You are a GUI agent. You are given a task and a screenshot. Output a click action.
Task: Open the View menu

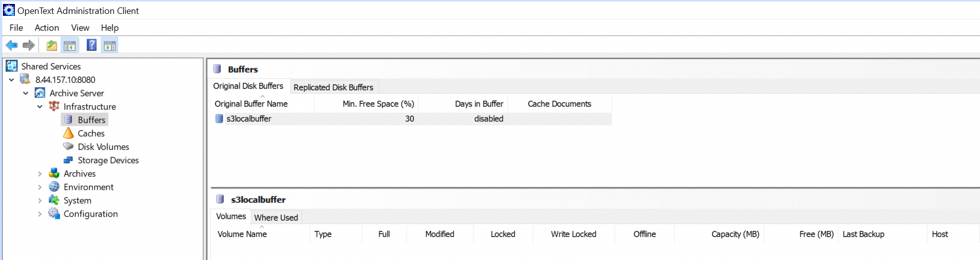point(80,28)
